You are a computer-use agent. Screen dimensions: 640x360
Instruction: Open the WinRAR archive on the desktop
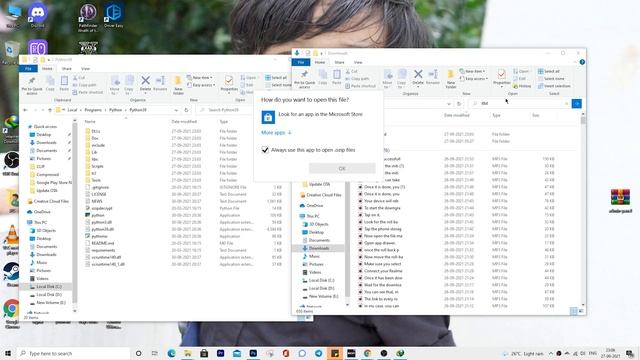pyautogui.click(x=620, y=201)
